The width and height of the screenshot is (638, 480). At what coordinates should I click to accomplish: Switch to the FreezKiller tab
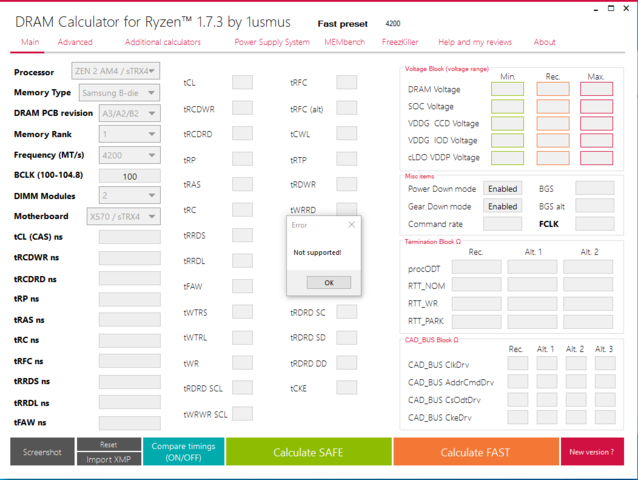[x=400, y=42]
